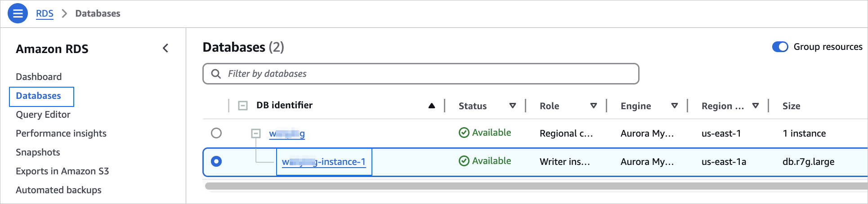Image resolution: width=868 pixels, height=204 pixels.
Task: Open the hamburger navigation menu
Action: point(18,13)
